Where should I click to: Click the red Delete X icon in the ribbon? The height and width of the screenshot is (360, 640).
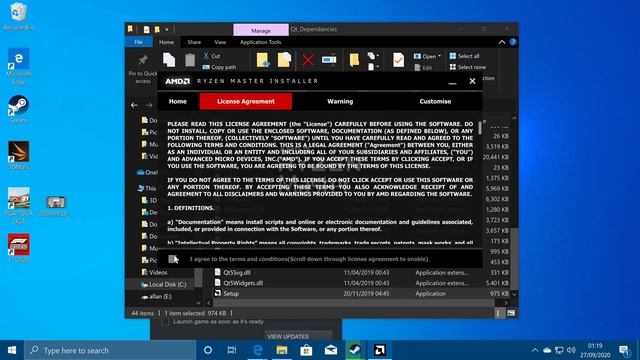pos(308,60)
